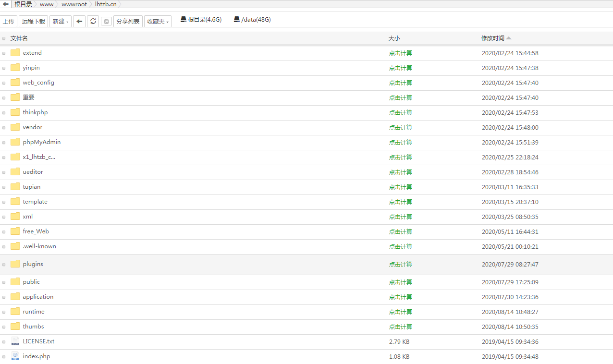Image resolution: width=613 pixels, height=364 pixels.
Task: Click the LICENSE.txt file icon
Action: [15, 341]
